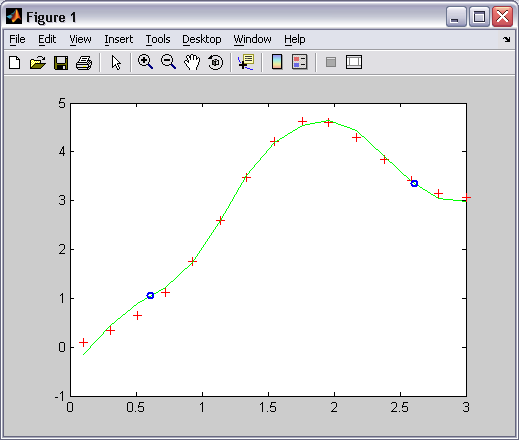Open the Desktop menu

point(202,39)
